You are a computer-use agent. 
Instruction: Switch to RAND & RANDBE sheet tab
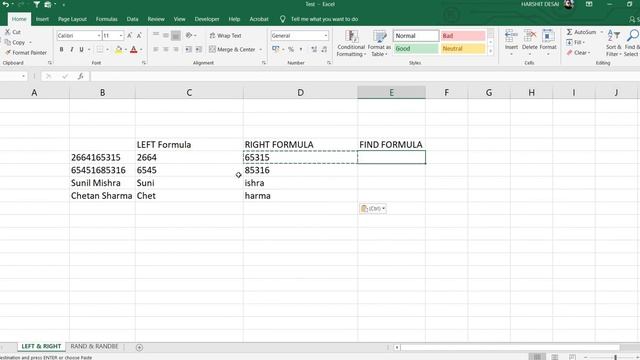click(x=94, y=347)
